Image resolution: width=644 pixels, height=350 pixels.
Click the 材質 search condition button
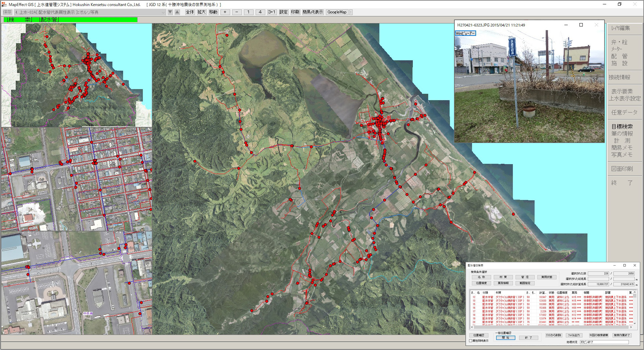tap(503, 277)
